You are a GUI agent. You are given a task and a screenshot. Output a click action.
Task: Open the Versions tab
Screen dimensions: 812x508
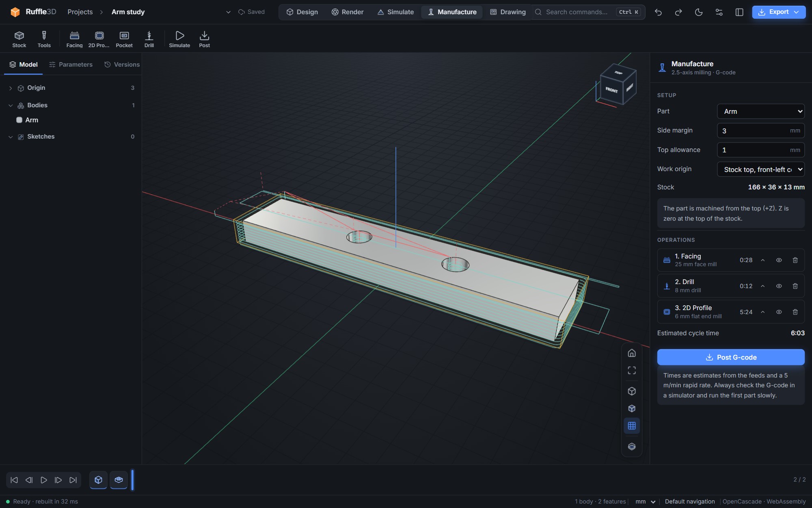[122, 65]
